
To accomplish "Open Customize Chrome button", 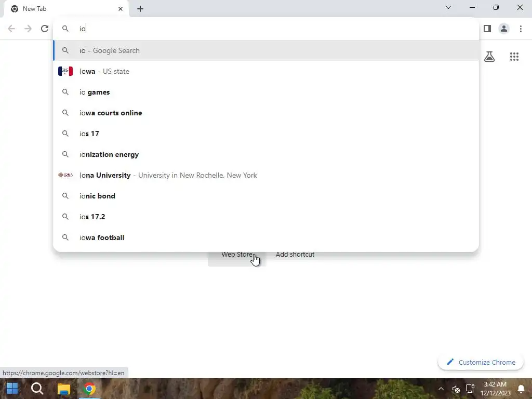I will [x=481, y=362].
